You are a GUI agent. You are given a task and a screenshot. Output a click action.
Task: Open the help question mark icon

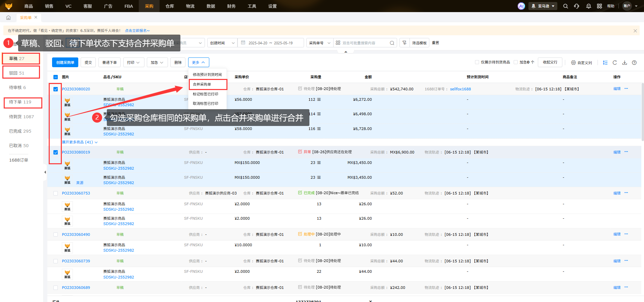click(634, 62)
